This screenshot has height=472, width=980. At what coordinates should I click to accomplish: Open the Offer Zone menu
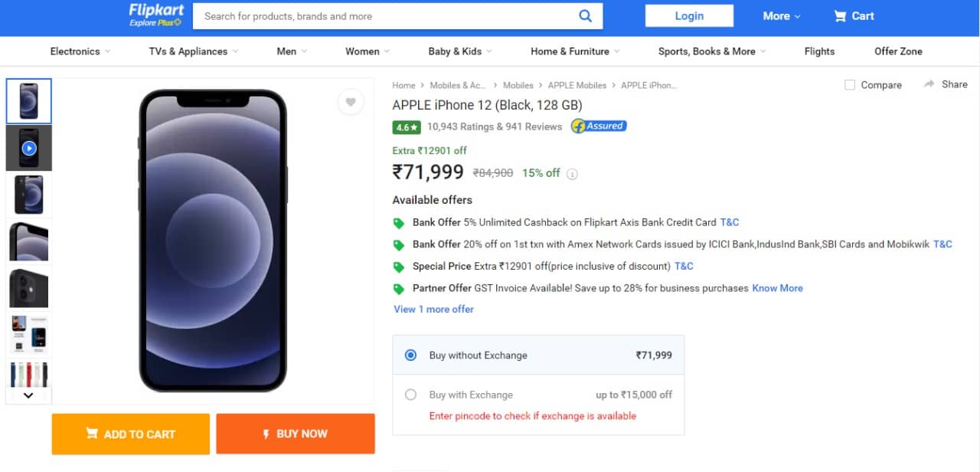(x=898, y=51)
